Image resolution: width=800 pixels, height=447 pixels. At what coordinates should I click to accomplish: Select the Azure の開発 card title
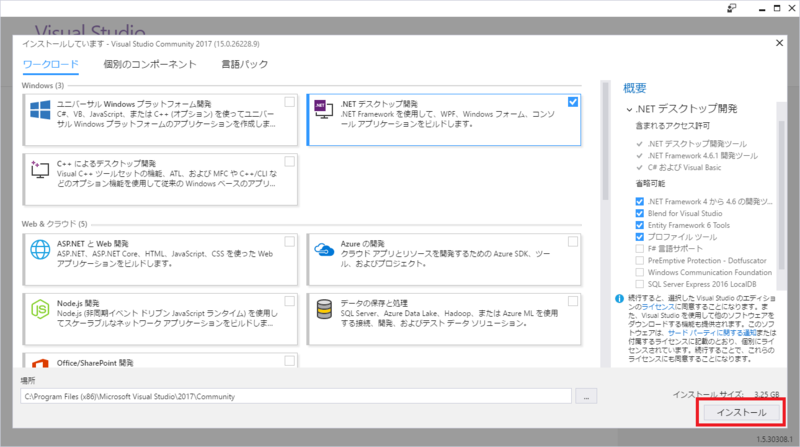pos(363,244)
